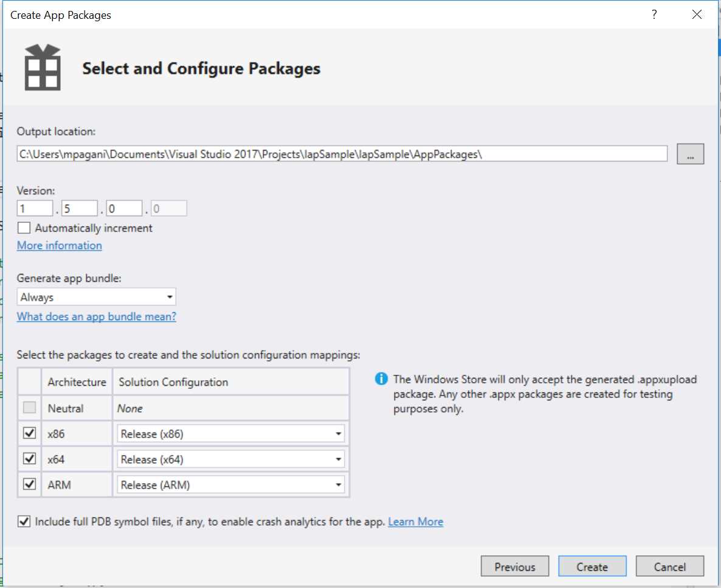
Task: Click the Learn More link about crash analytics
Action: click(x=416, y=521)
